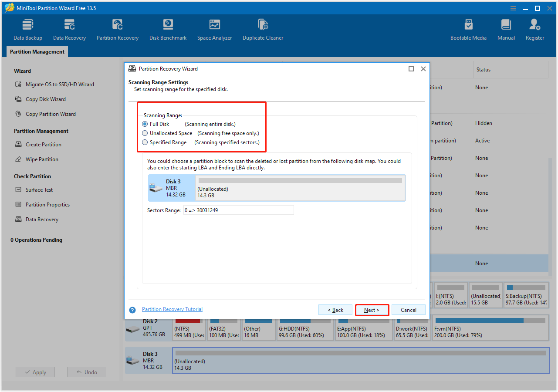Click the help question mark icon
This screenshot has height=392, width=558.
132,310
